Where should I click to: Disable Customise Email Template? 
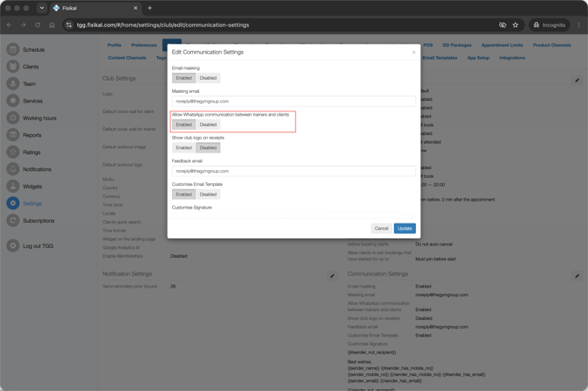click(208, 195)
